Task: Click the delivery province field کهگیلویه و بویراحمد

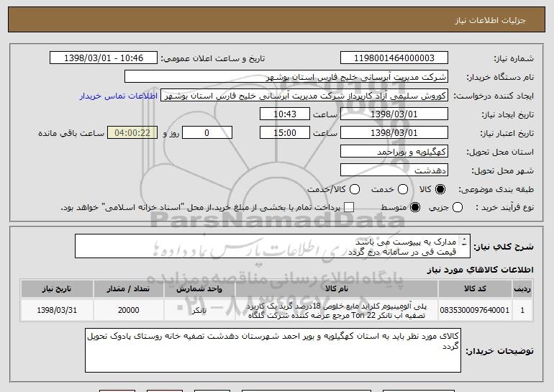Action: pos(394,152)
